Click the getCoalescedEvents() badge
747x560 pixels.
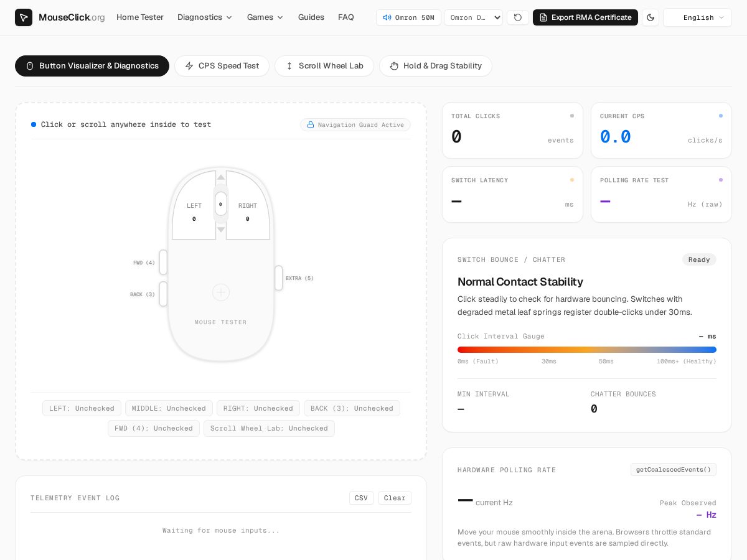(x=674, y=470)
